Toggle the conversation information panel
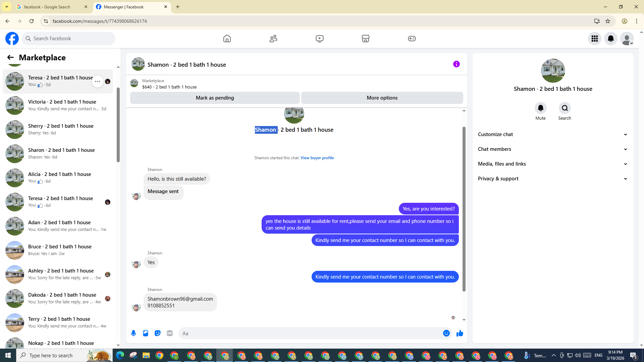644x362 pixels. tap(457, 64)
